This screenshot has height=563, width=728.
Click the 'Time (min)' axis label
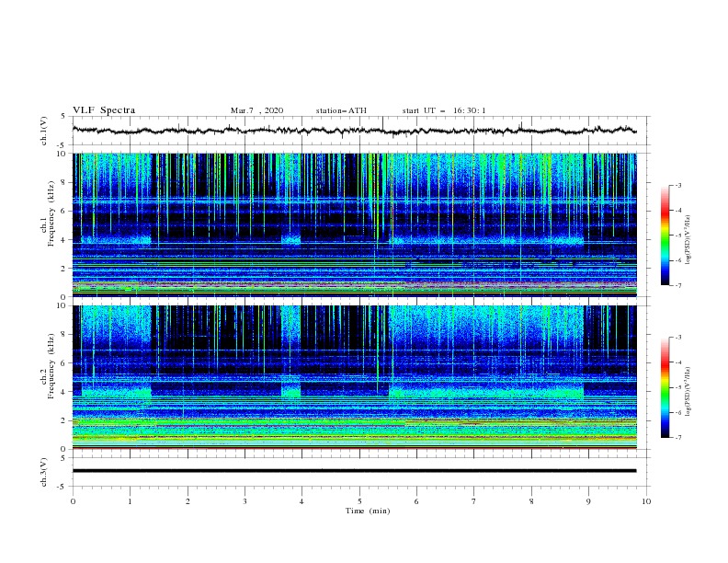[x=368, y=511]
